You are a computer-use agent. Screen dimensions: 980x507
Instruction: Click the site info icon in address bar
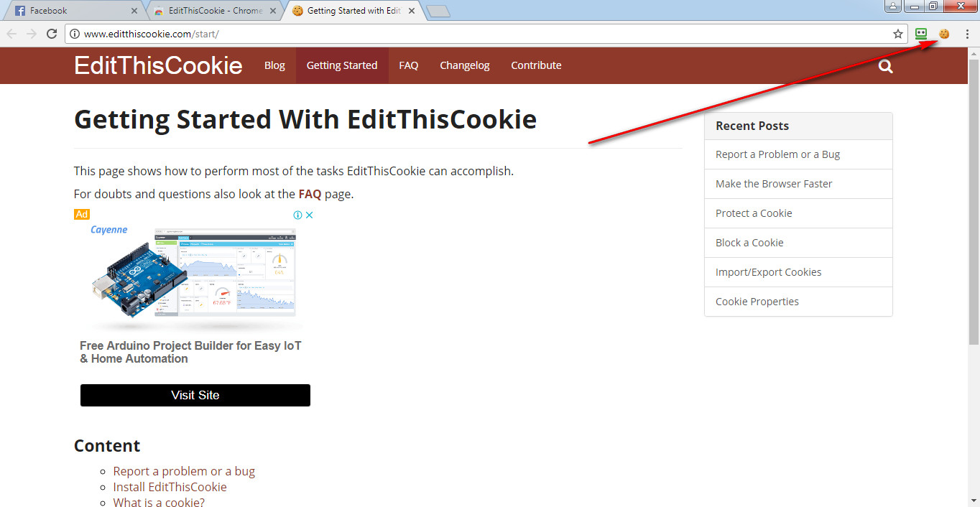(x=75, y=34)
